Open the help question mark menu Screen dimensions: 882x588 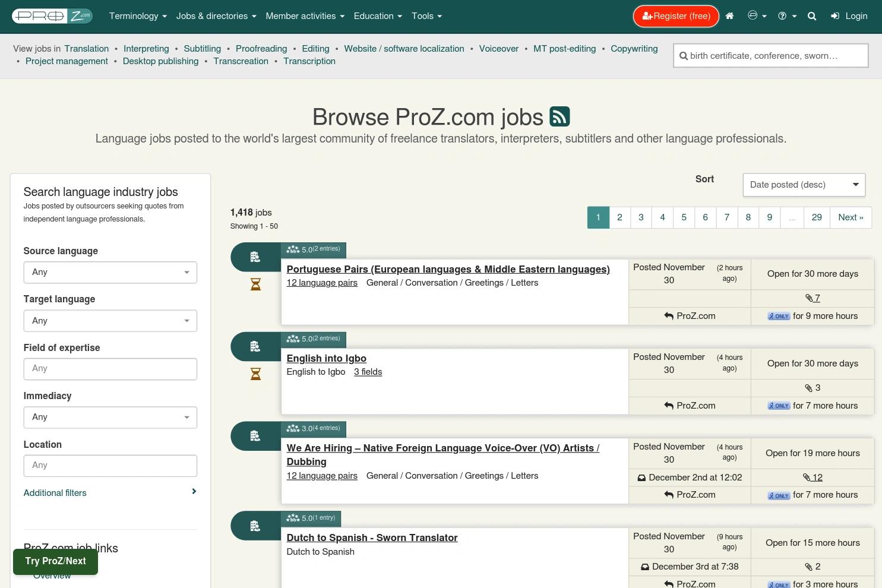786,16
